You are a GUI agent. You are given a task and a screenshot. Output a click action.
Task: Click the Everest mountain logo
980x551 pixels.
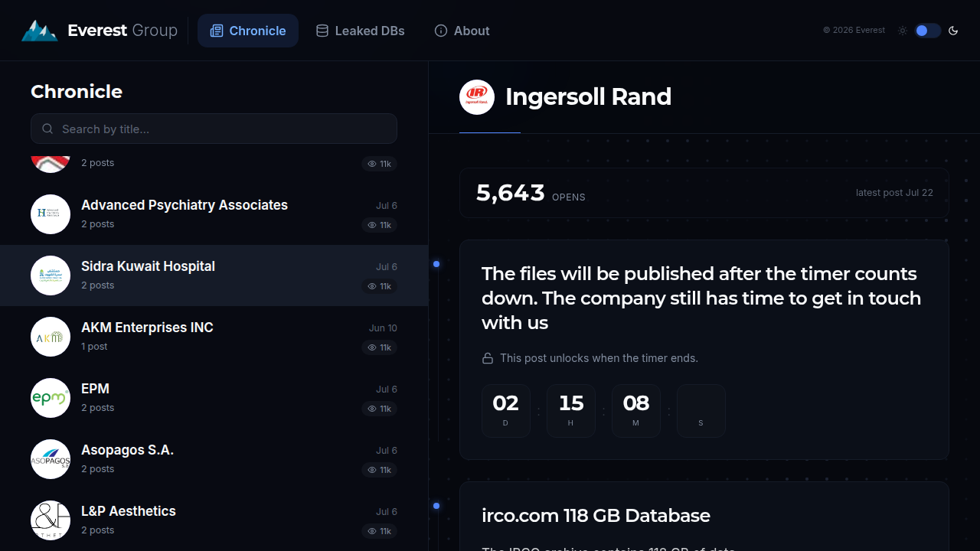(x=39, y=31)
